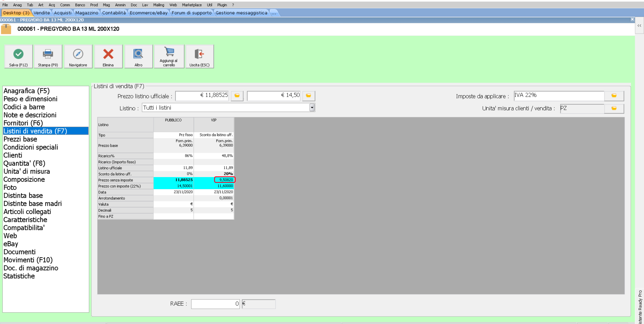Open the Mailing menu
Viewport: 644px width, 324px height.
pyautogui.click(x=159, y=5)
